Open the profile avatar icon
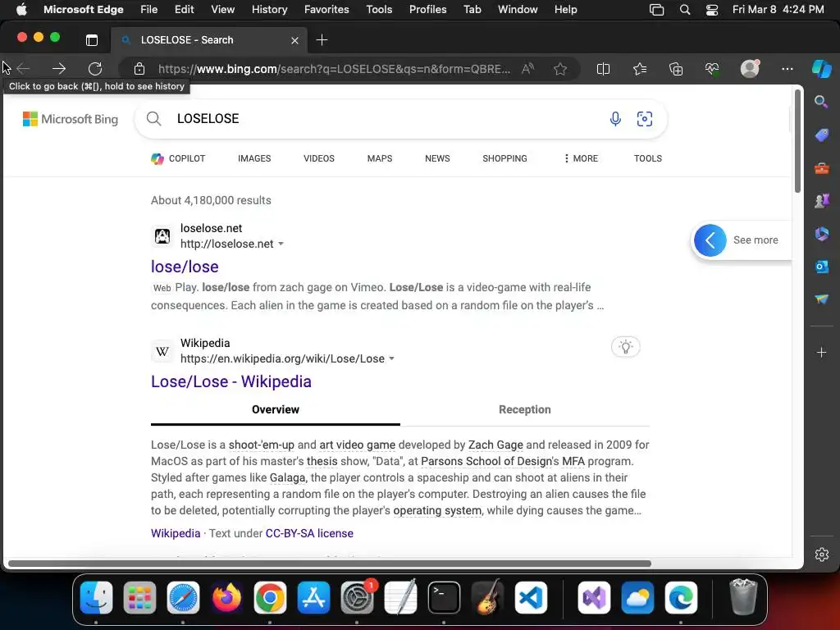Image resolution: width=840 pixels, height=630 pixels. coord(750,68)
